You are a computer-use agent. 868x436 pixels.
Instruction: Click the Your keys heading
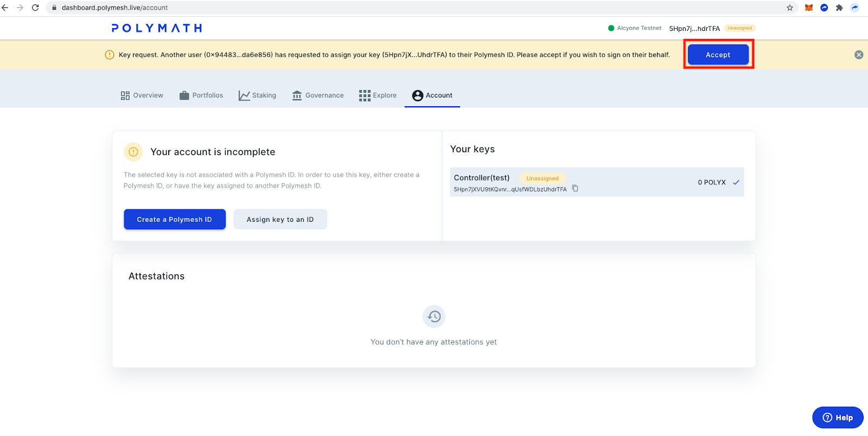click(473, 149)
